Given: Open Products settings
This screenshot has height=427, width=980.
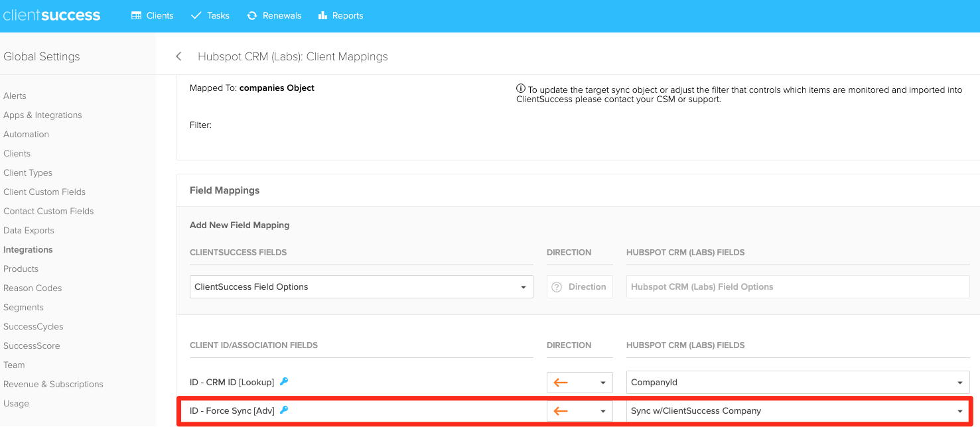Looking at the screenshot, I should (21, 269).
